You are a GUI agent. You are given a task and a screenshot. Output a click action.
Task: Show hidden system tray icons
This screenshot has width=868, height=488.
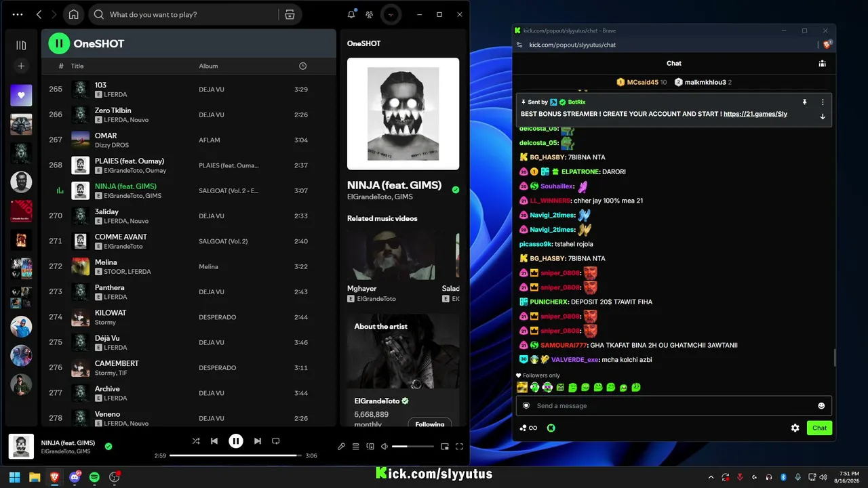point(711,477)
